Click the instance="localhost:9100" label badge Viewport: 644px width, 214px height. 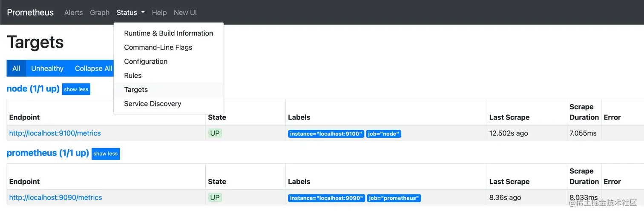pos(326,134)
